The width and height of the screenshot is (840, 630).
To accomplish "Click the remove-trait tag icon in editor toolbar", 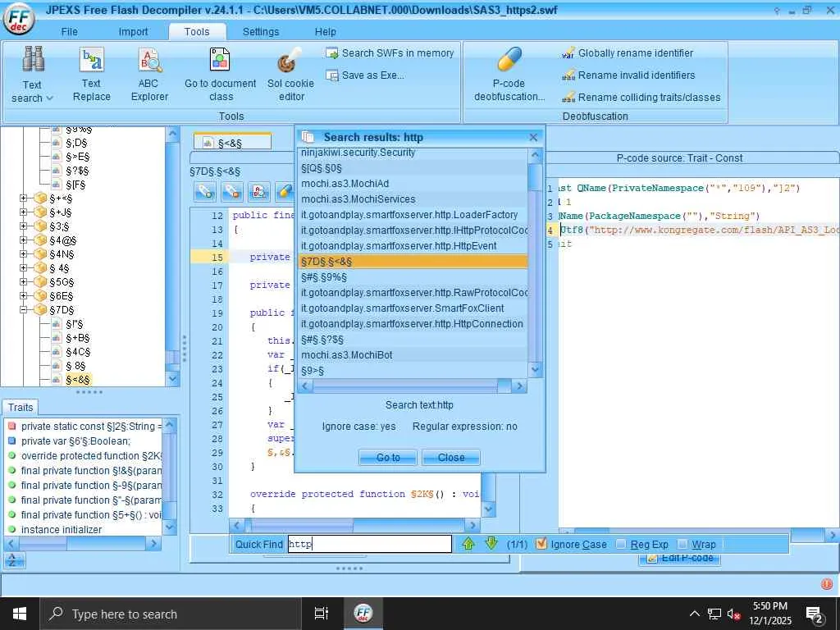I will [231, 192].
